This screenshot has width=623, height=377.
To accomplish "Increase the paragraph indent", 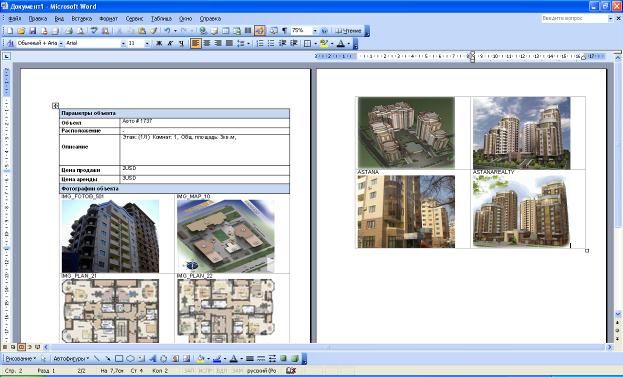I will point(294,43).
